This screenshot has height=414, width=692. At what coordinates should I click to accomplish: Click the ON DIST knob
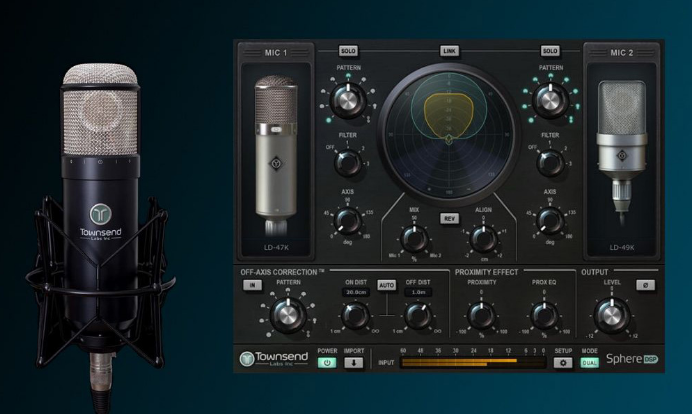[x=355, y=316]
